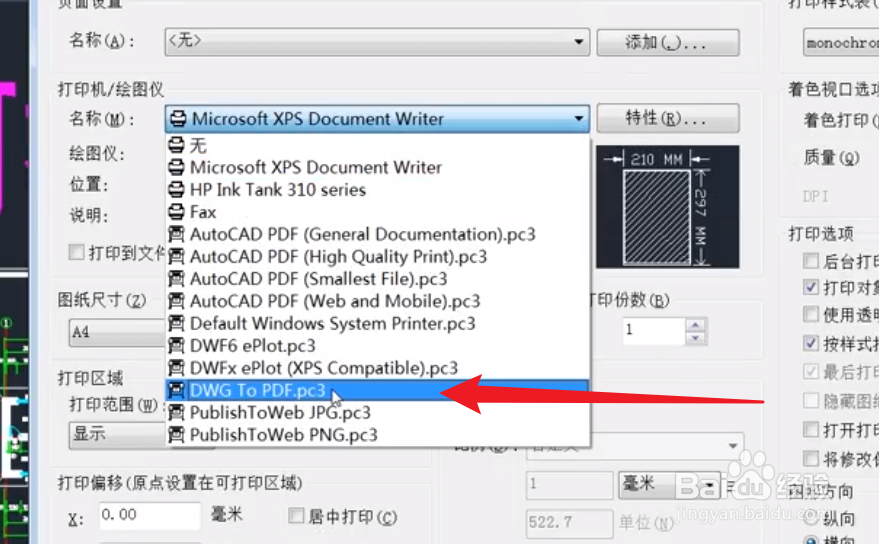Toggle 将修改保存到布局 checkbox
Image resolution: width=879 pixels, height=544 pixels.
tap(811, 458)
